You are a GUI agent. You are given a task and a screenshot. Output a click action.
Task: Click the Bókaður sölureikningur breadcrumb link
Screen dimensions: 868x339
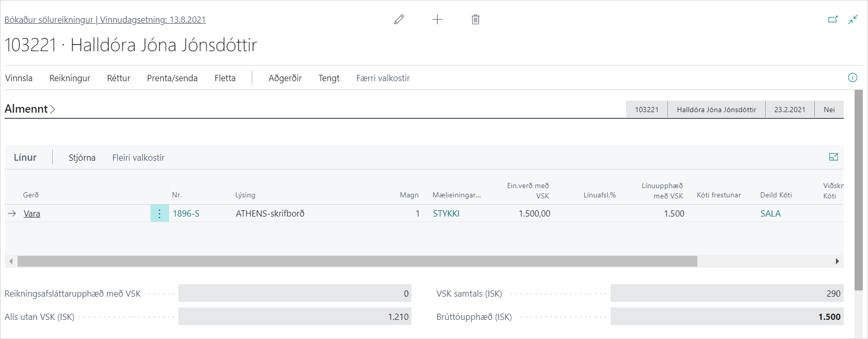pos(49,20)
